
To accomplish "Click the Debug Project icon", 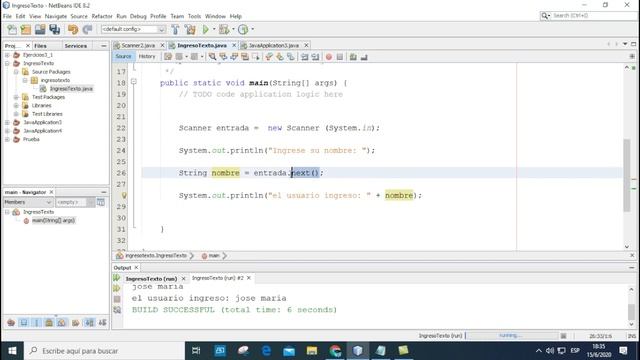I will pyautogui.click(x=224, y=29).
